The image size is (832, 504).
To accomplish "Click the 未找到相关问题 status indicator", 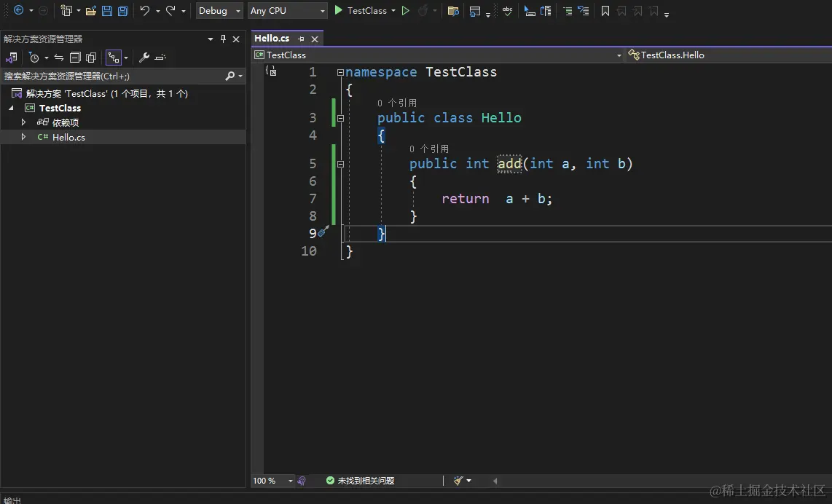I will click(360, 481).
